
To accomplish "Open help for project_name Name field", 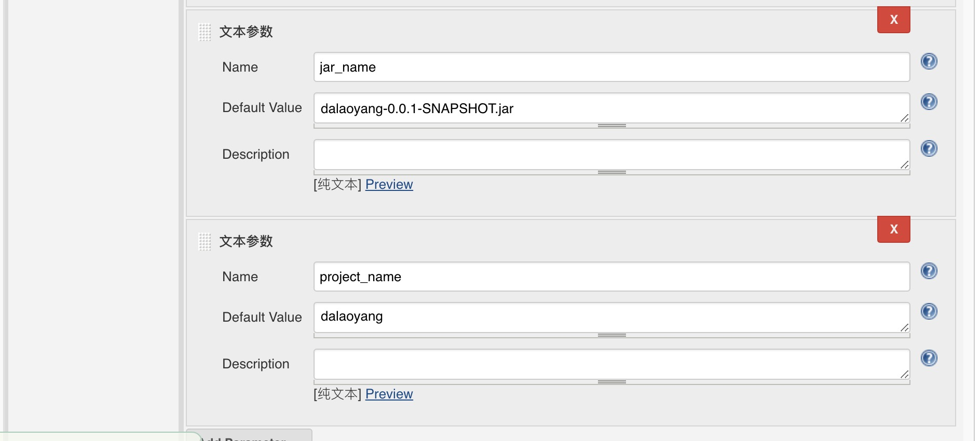I will pyautogui.click(x=929, y=271).
